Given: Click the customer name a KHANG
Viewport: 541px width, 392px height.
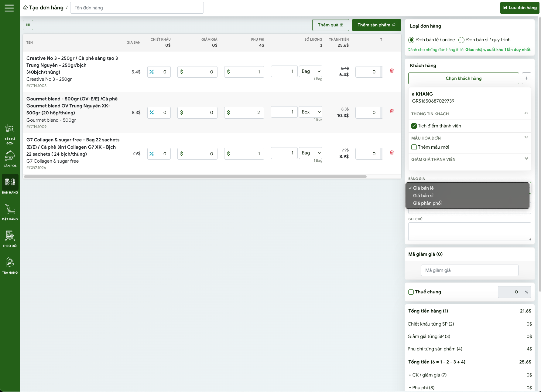Looking at the screenshot, I should click(x=423, y=94).
